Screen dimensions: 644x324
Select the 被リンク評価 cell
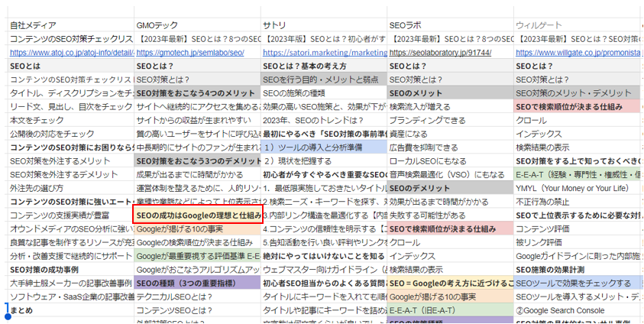(577, 242)
